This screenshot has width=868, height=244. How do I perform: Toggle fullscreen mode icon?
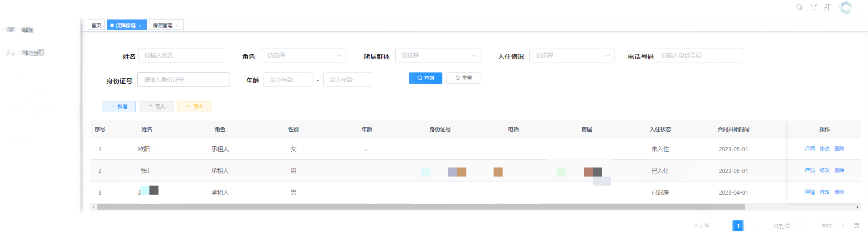click(x=814, y=7)
